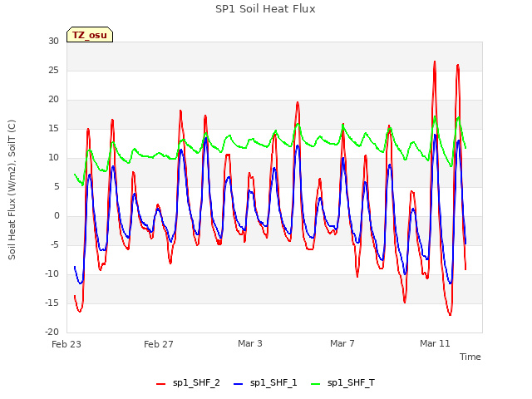Select the sp1_SHF_2 legend entry
The image size is (532, 399).
pyautogui.click(x=188, y=383)
